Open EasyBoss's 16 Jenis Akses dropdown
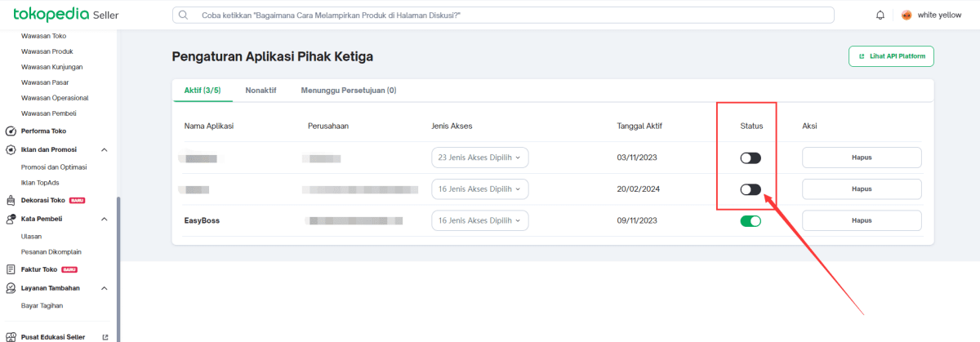This screenshot has height=342, width=980. pyautogui.click(x=479, y=220)
